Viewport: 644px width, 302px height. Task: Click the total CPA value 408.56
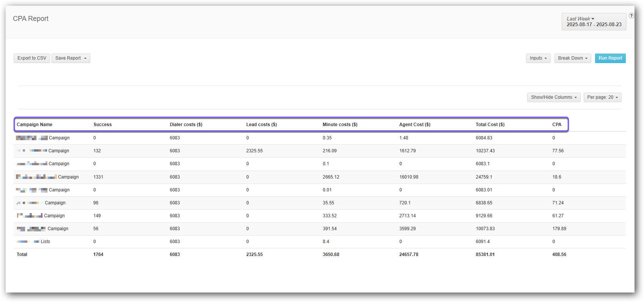[x=559, y=255]
